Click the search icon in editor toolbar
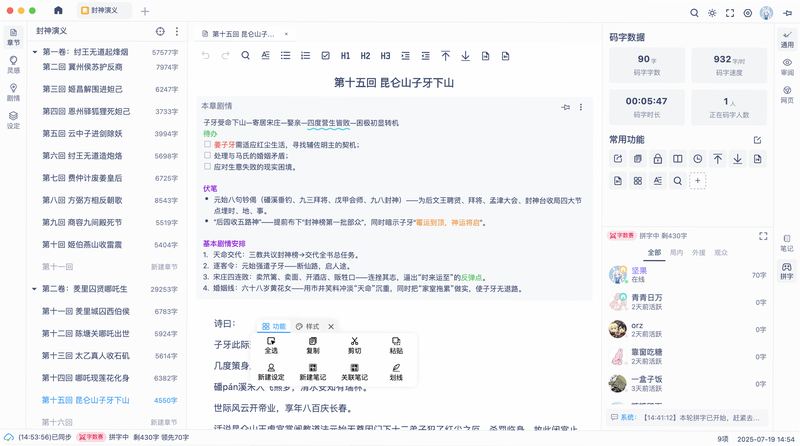This screenshot has height=446, width=800. pos(245,56)
